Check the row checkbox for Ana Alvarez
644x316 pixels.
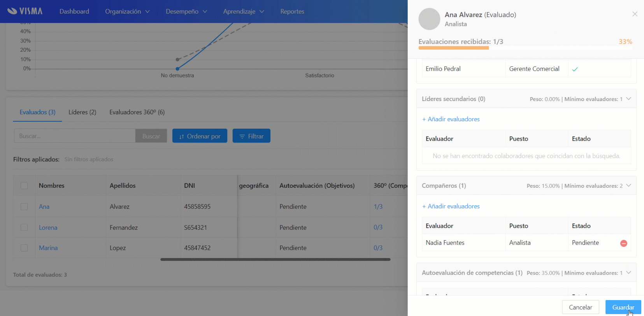[24, 207]
